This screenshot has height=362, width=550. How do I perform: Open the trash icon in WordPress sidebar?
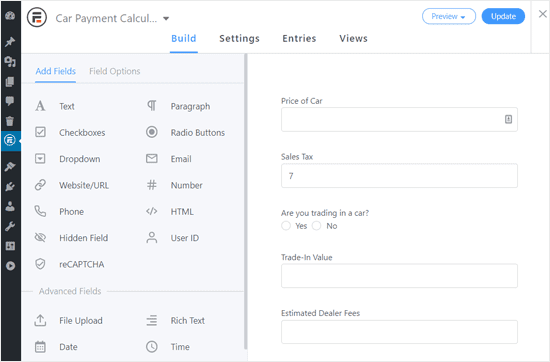[x=10, y=121]
